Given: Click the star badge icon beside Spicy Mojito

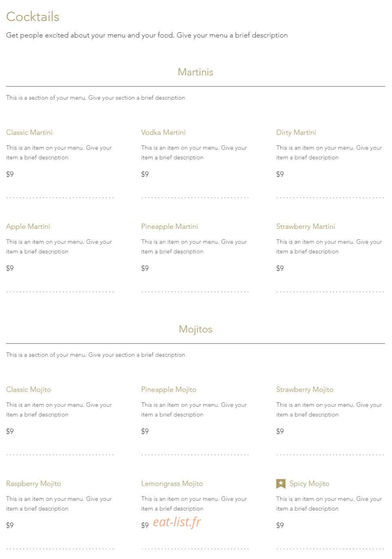Looking at the screenshot, I should pyautogui.click(x=281, y=484).
